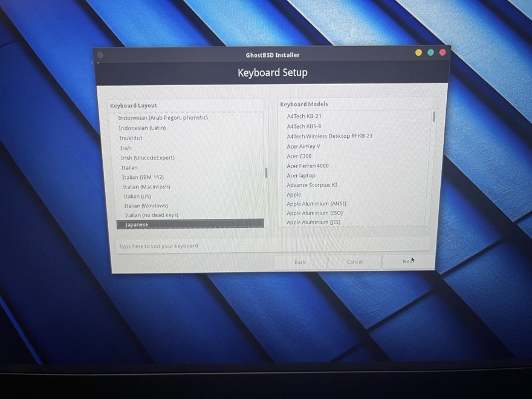Screen dimensions: 532x399
Task: Select Advance Scorpius KI model
Action: 311,185
